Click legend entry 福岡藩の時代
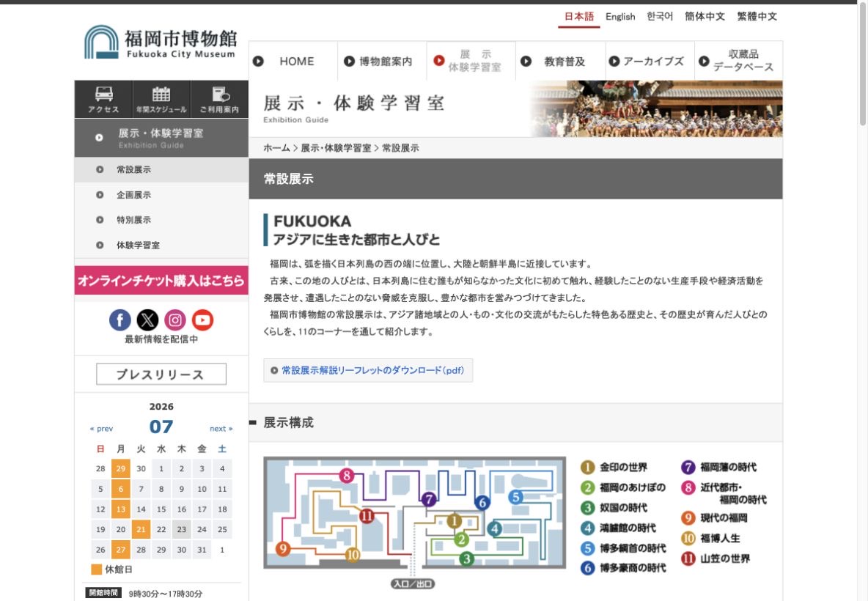 click(x=719, y=467)
